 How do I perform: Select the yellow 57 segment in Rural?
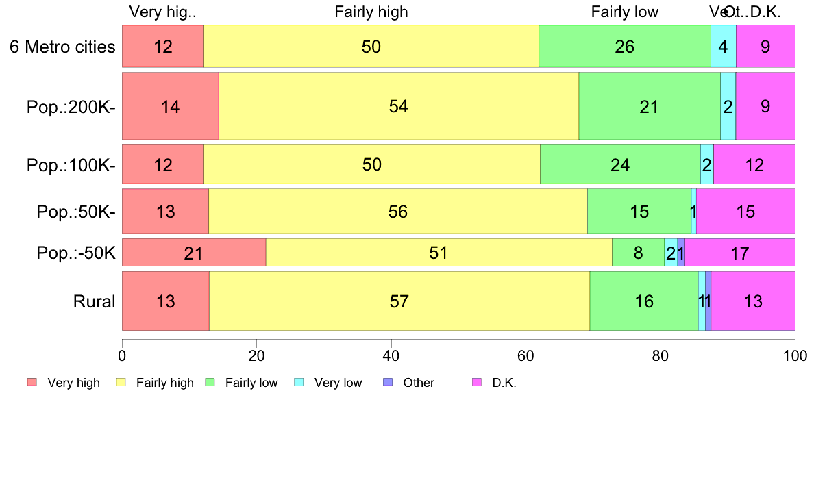coord(399,301)
